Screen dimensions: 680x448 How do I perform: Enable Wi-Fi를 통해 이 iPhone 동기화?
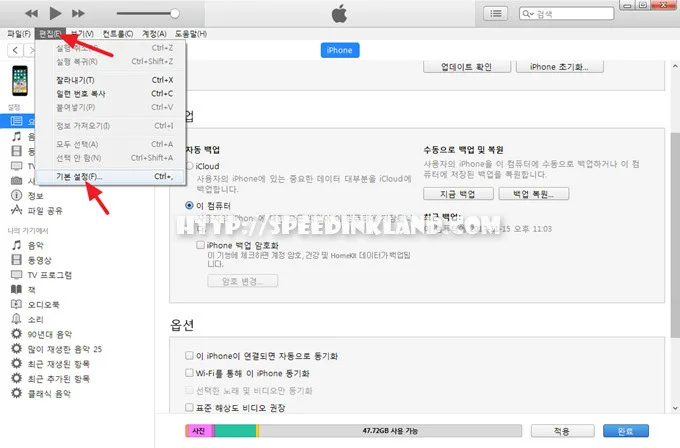click(x=189, y=373)
